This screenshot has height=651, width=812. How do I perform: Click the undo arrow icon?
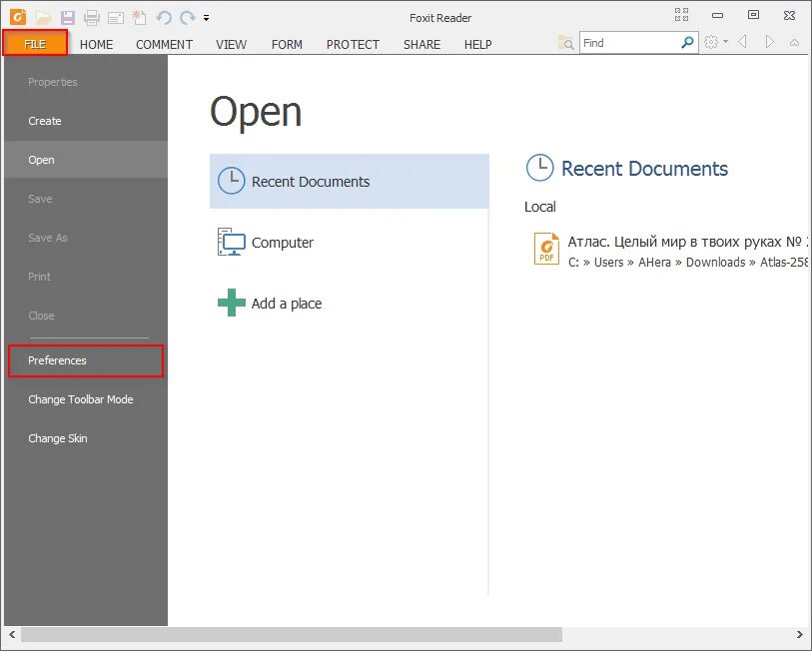pos(164,18)
